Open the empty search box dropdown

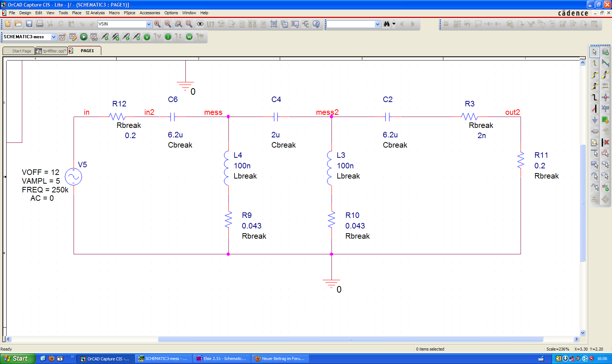pos(377,24)
